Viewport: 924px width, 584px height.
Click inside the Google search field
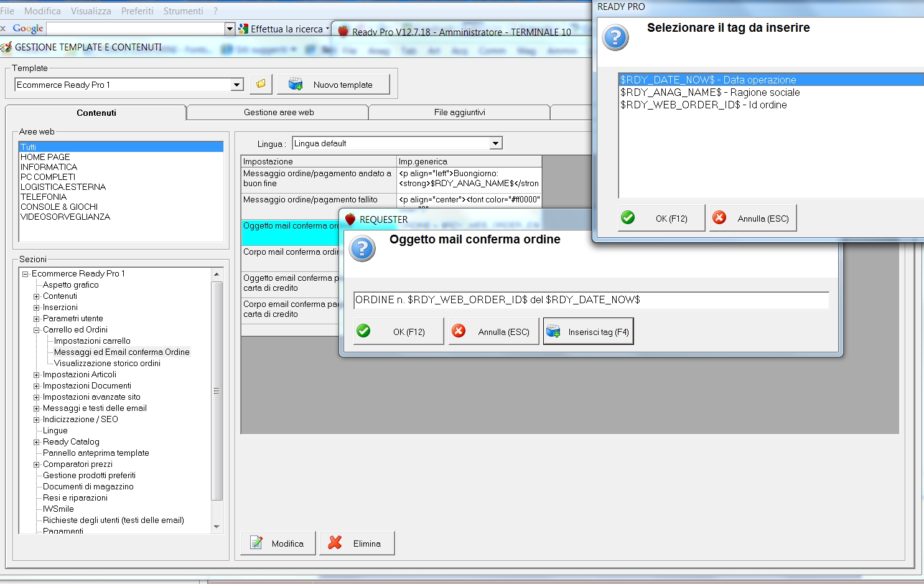pyautogui.click(x=135, y=29)
